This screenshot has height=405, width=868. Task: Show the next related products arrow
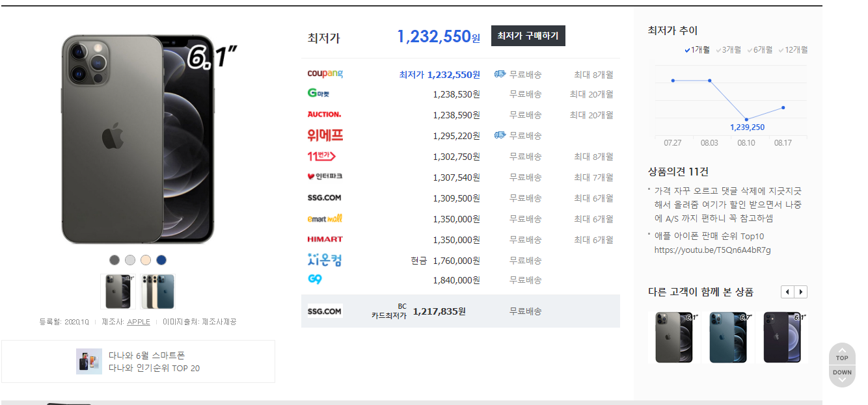pyautogui.click(x=801, y=292)
